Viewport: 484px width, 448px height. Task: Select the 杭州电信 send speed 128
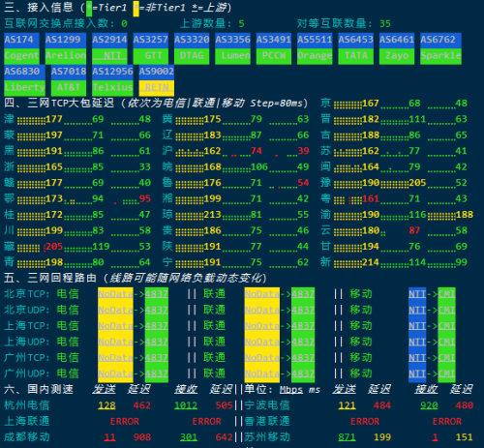pyautogui.click(x=106, y=405)
